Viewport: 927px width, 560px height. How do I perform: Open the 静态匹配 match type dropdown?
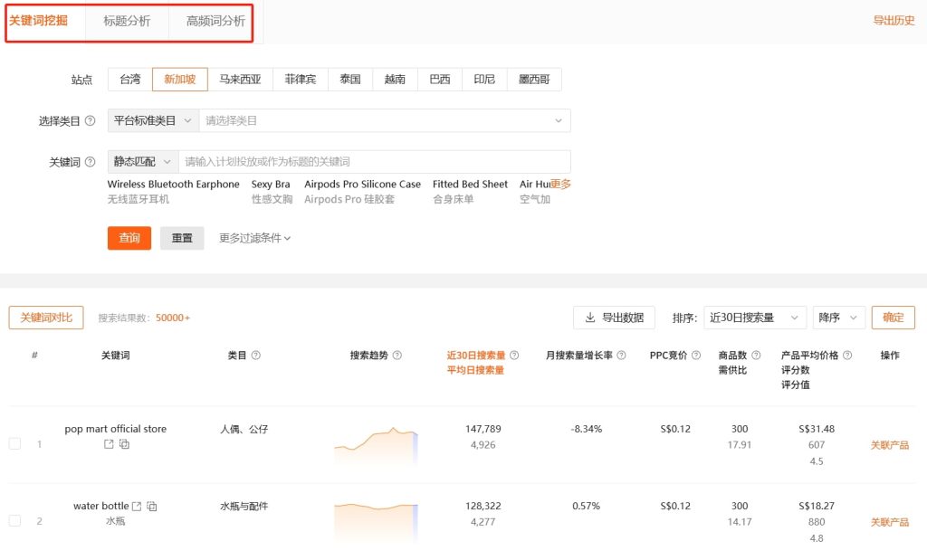[x=143, y=162]
